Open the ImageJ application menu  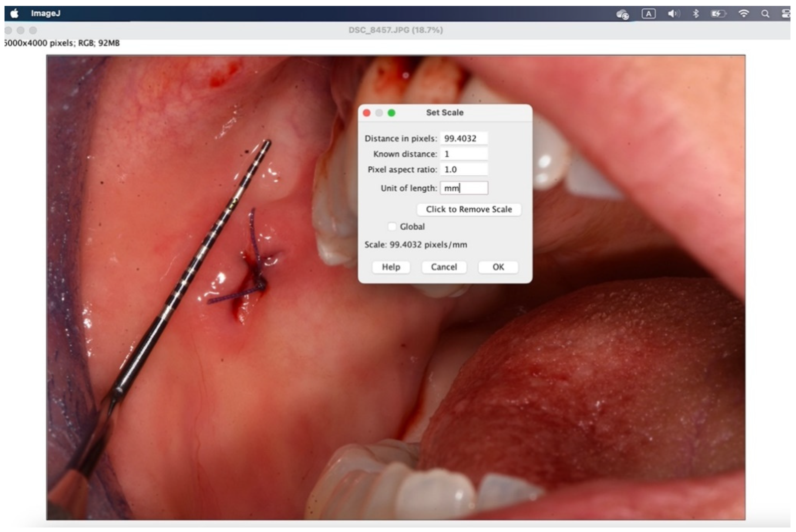[46, 14]
